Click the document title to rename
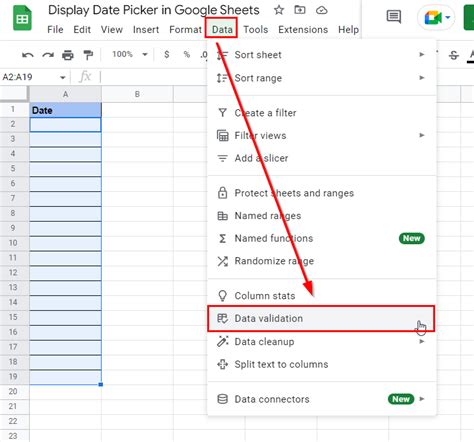The height and width of the screenshot is (442, 474). [154, 10]
